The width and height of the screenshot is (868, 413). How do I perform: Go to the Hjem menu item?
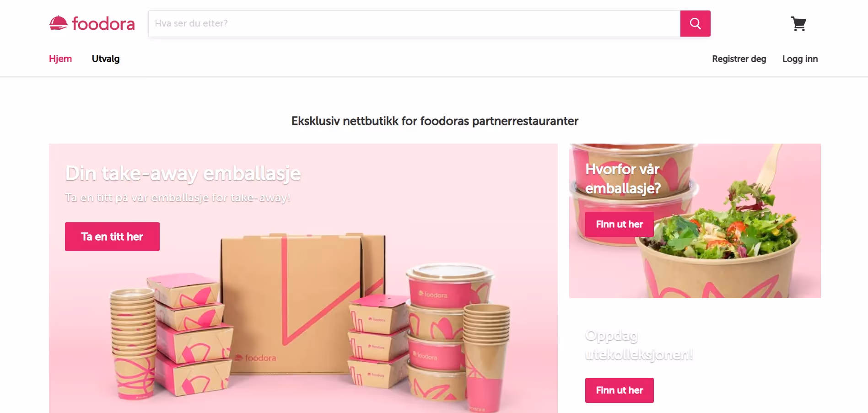(x=60, y=59)
